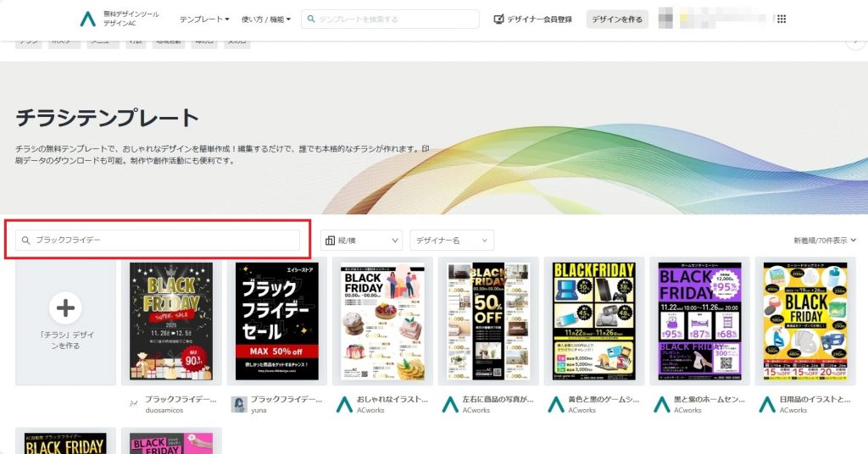Click the Design AC logo icon
Viewport: 868px width, 454px height.
87,19
